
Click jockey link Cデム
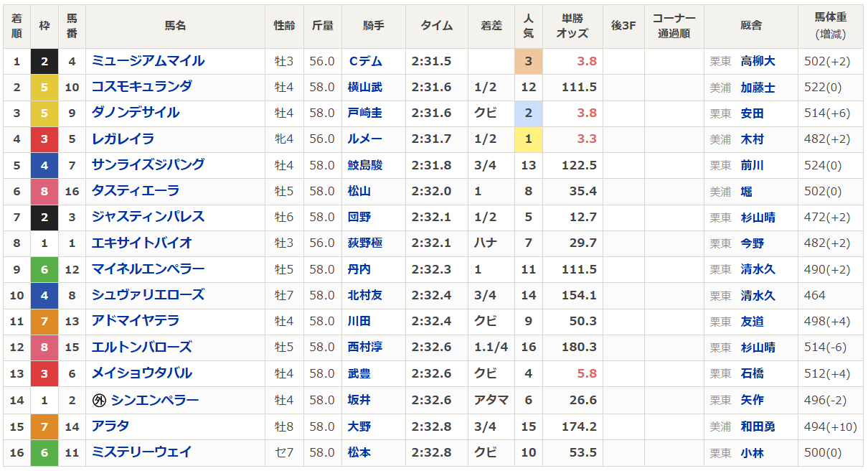[364, 62]
